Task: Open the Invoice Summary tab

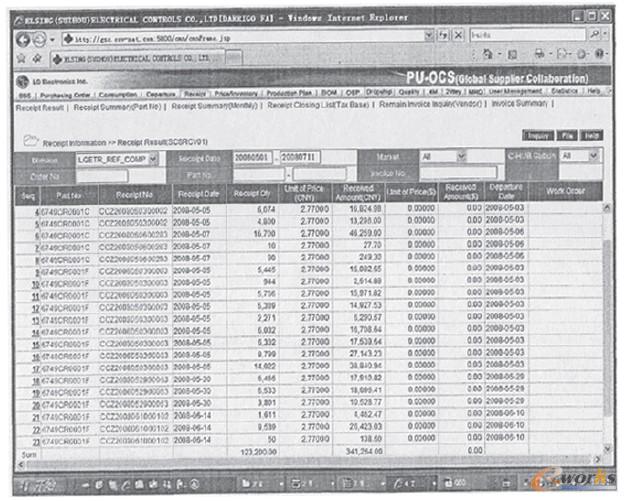Action: (521, 104)
